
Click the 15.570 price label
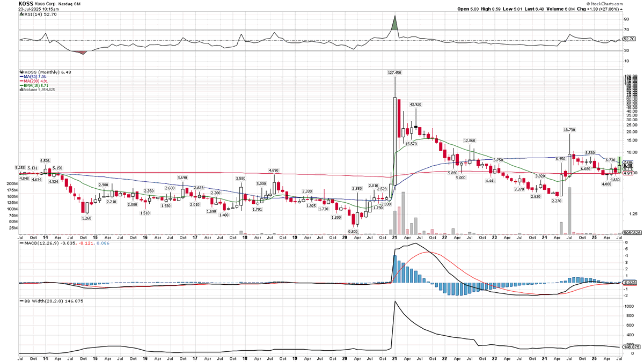click(411, 144)
